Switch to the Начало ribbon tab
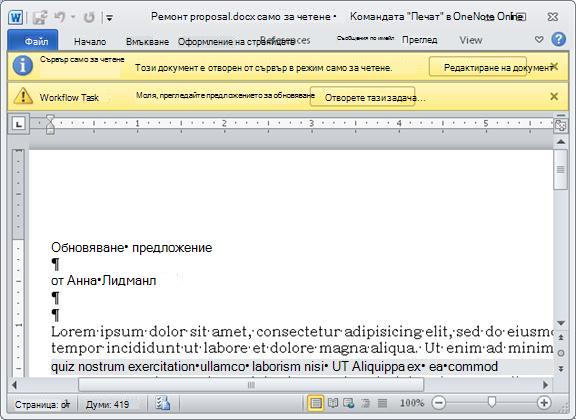This screenshot has width=576, height=420. (x=90, y=42)
